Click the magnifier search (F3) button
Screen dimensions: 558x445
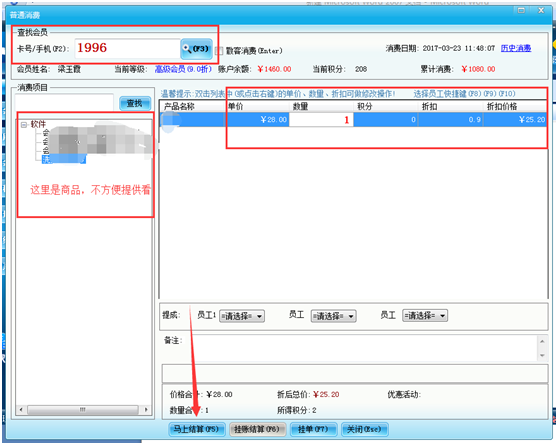(196, 49)
